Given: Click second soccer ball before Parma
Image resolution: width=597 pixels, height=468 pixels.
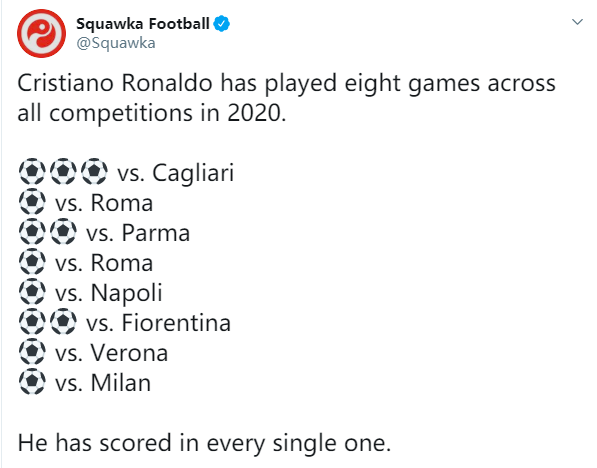Looking at the screenshot, I should [64, 232].
